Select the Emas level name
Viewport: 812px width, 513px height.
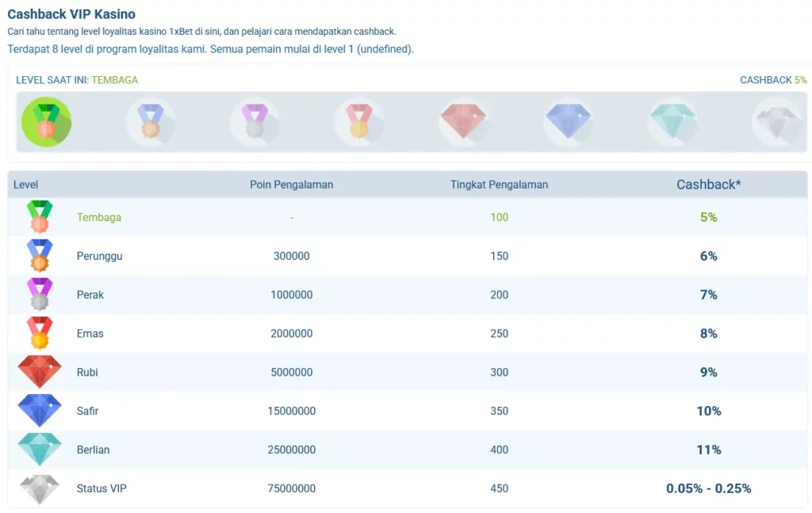(90, 333)
